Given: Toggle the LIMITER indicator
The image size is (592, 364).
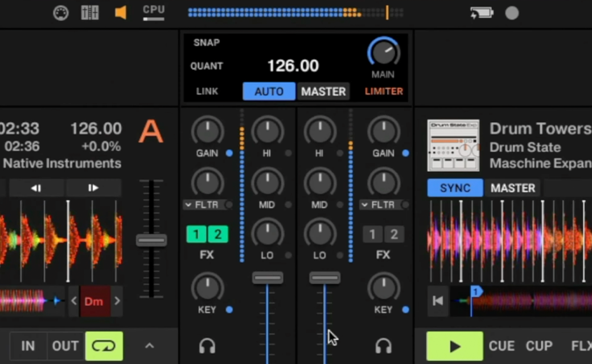Looking at the screenshot, I should click(384, 91).
